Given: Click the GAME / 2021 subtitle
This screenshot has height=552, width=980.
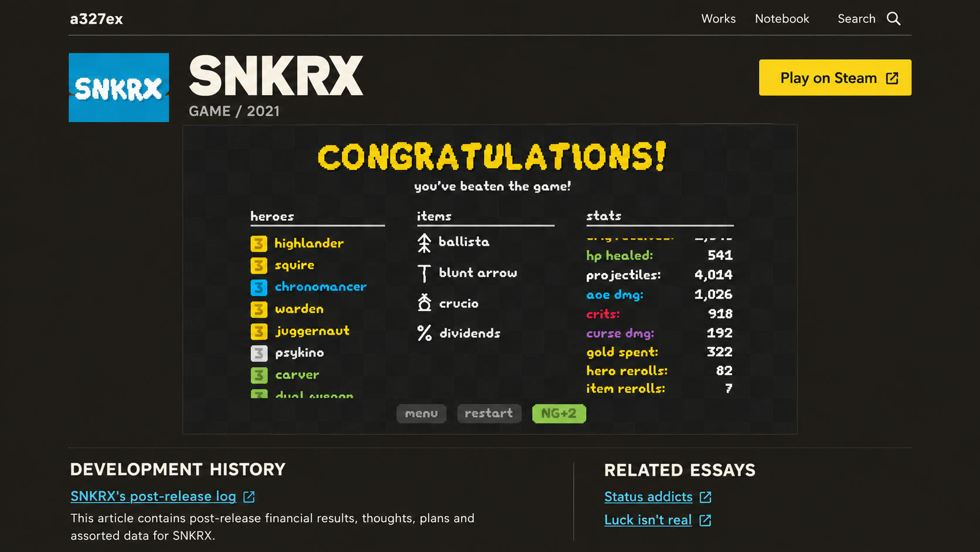Looking at the screenshot, I should point(234,111).
